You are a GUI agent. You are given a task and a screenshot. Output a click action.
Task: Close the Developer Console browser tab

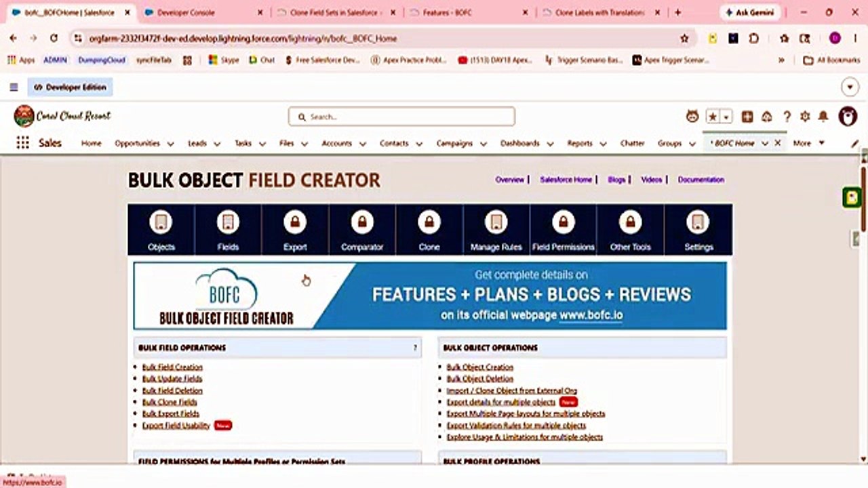(261, 12)
